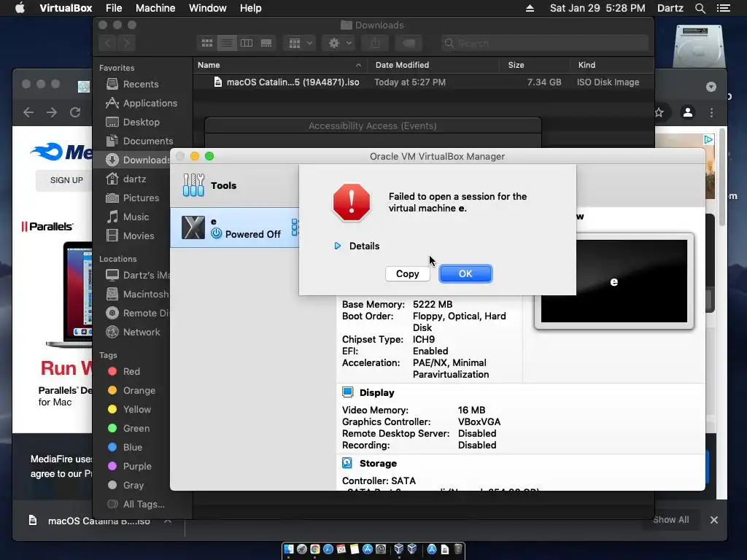Open the Finder action gear dropdown

pos(339,43)
